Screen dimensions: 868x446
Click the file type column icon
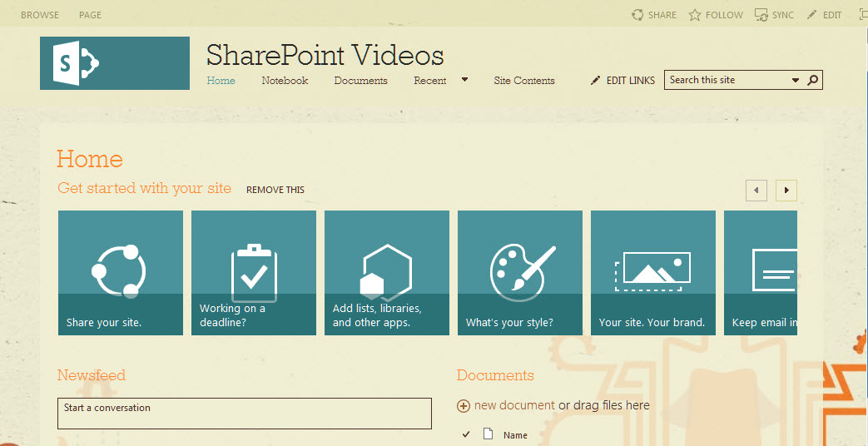[488, 434]
